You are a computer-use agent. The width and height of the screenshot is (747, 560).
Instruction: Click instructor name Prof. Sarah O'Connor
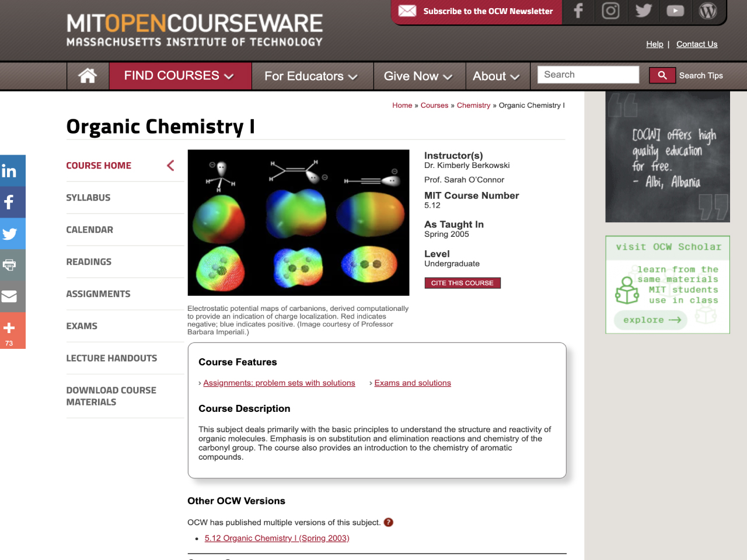(464, 180)
